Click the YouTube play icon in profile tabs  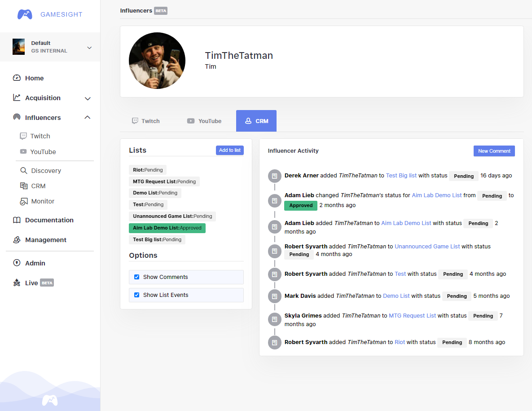point(191,121)
